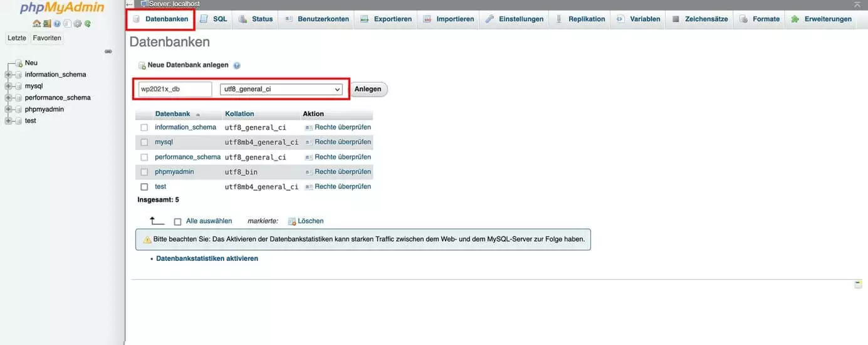Select the Datenbanken tab

[x=160, y=19]
